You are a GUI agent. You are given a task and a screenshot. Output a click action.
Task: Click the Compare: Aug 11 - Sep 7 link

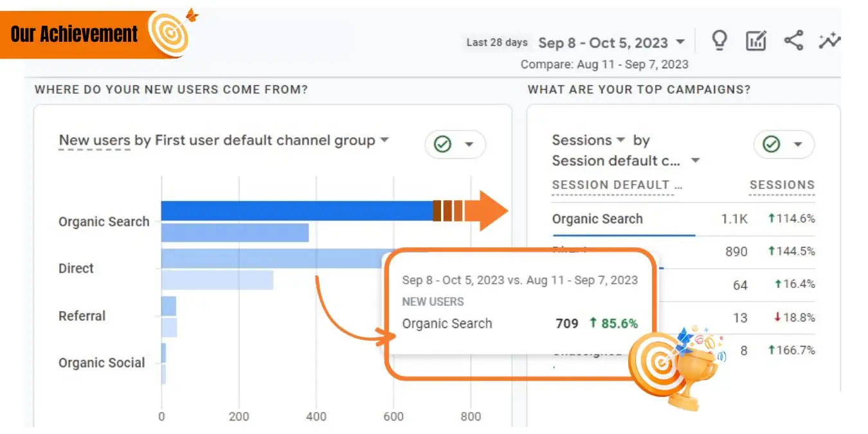click(x=604, y=64)
